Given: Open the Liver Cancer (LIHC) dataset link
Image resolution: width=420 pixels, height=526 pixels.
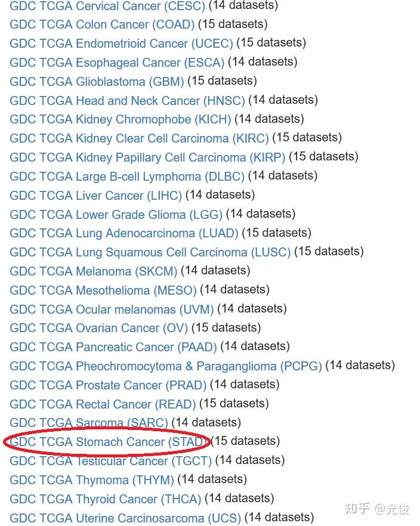Looking at the screenshot, I should coord(92,195).
